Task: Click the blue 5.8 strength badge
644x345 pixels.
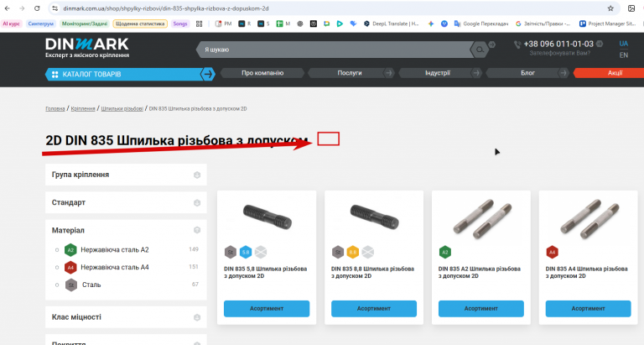Action: [246, 252]
